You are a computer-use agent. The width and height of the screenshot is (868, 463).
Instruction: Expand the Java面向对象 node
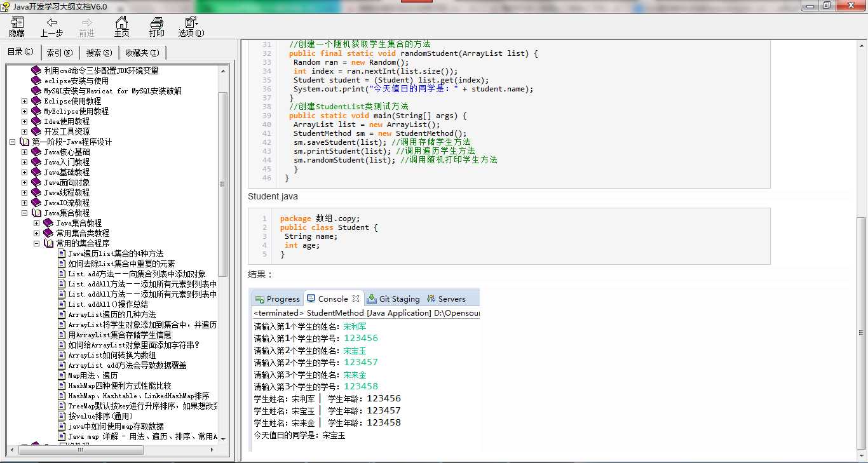pos(25,182)
